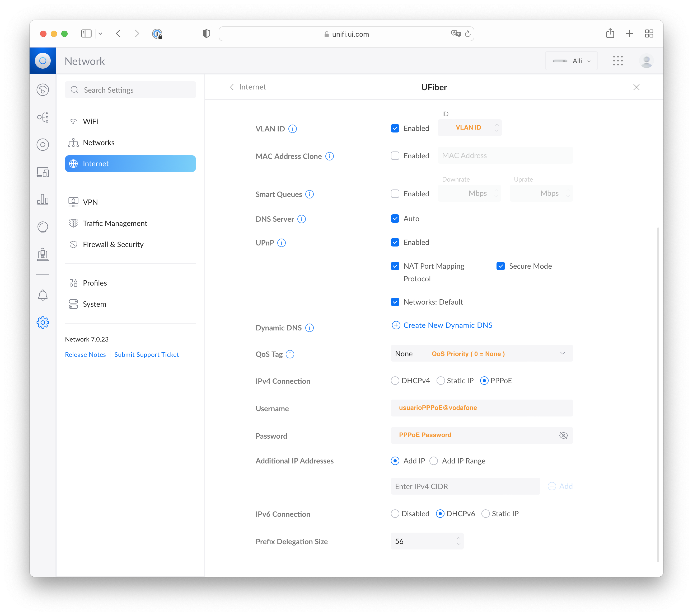This screenshot has height=616, width=693.
Task: Adjust the Prefix Delegation Size stepper
Action: (458, 541)
